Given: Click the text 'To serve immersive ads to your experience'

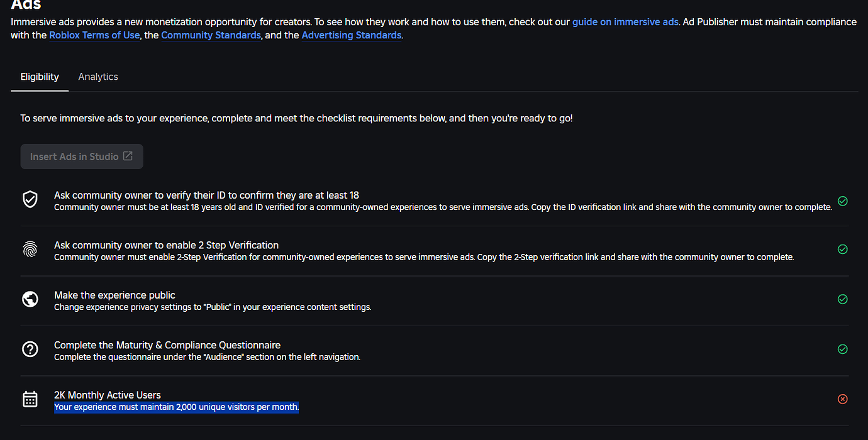Looking at the screenshot, I should 296,118.
